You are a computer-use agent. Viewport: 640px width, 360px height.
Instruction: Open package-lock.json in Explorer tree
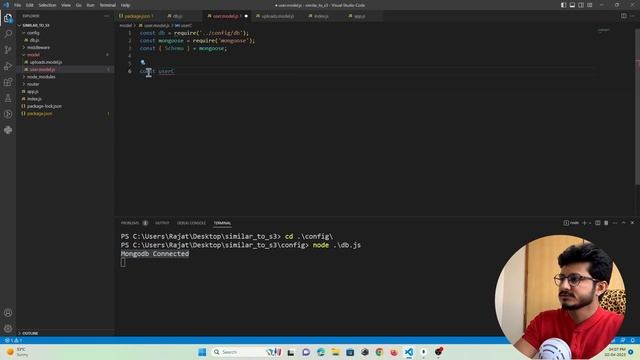(44, 106)
